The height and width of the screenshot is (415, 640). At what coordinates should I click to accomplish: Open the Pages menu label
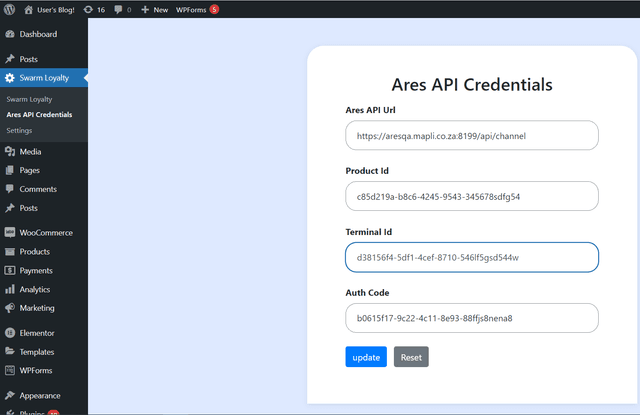pyautogui.click(x=29, y=171)
